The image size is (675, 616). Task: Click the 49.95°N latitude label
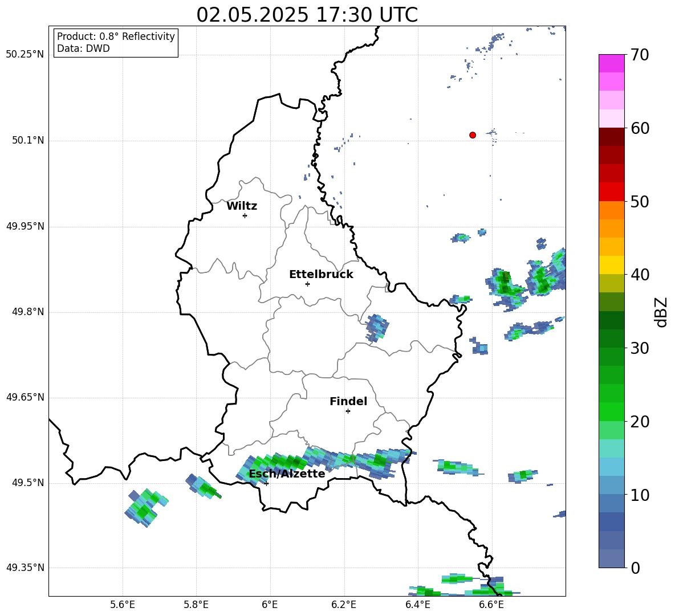25,226
